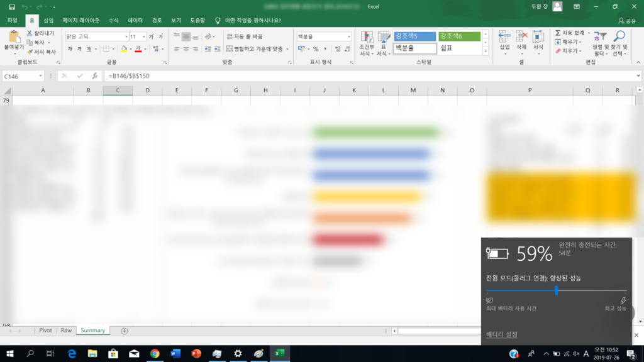Switch to the 삽입 ribbon tab

[48, 21]
